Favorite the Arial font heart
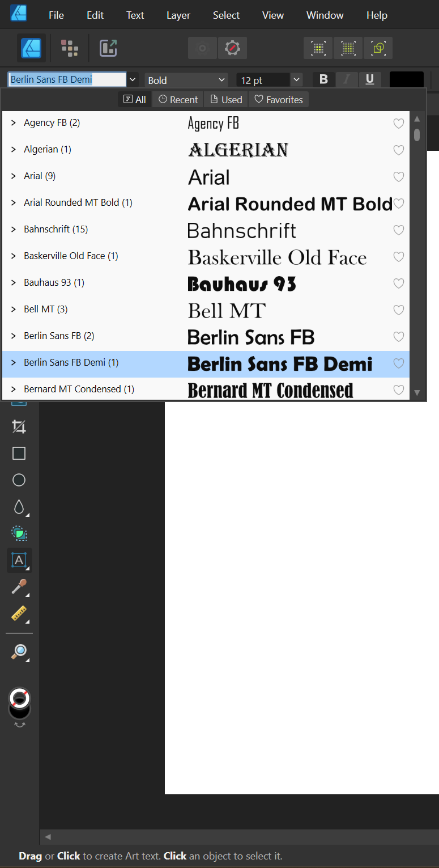 (x=399, y=177)
